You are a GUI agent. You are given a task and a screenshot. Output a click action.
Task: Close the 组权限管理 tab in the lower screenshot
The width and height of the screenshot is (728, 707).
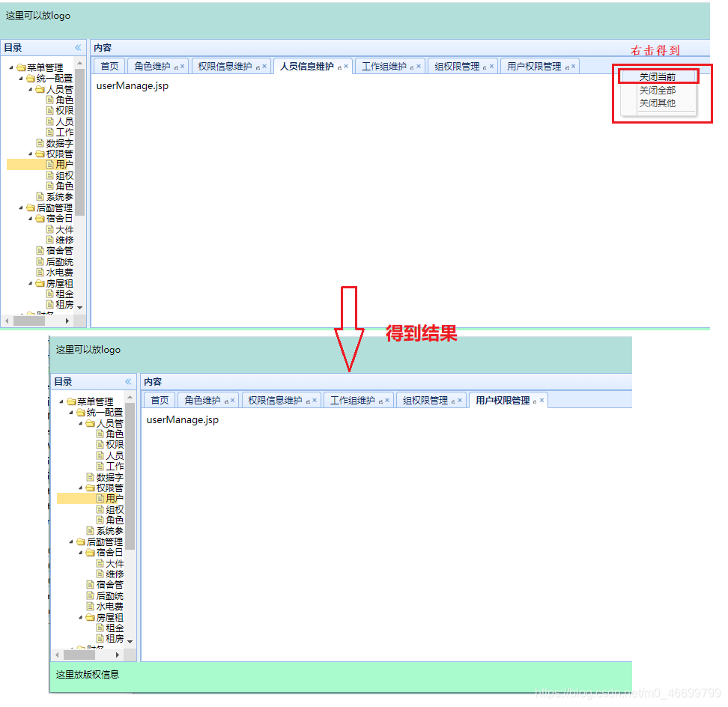tap(460, 400)
